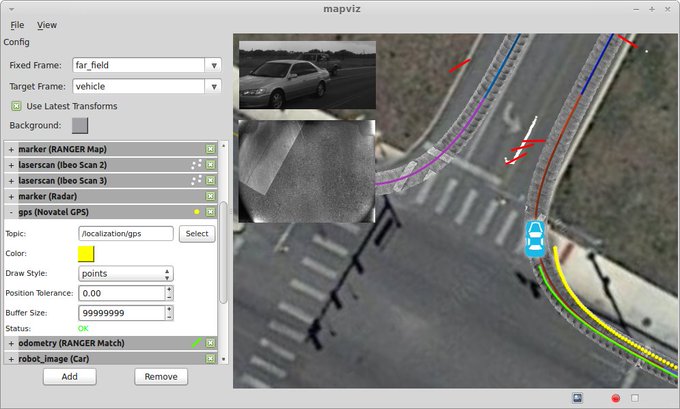Click the Select topic button
This screenshot has width=680, height=409.
point(197,234)
